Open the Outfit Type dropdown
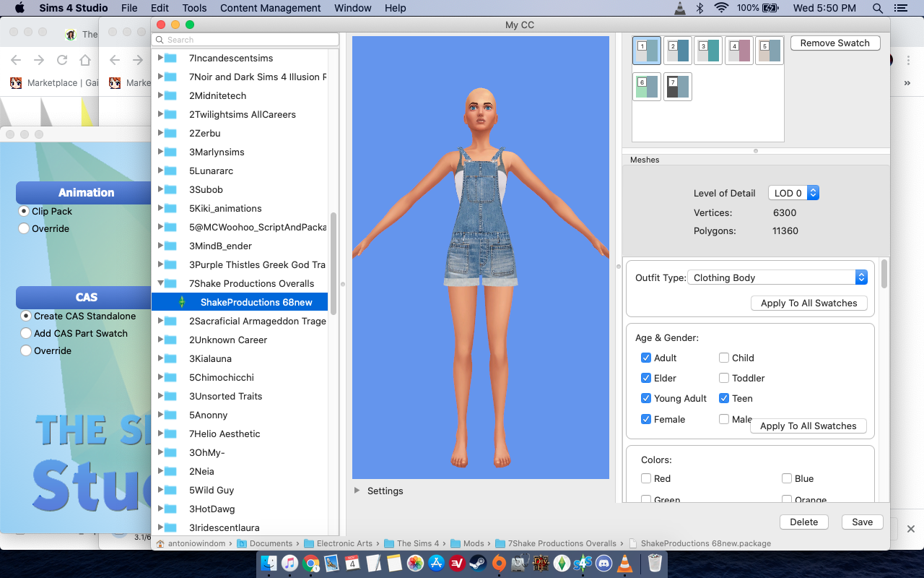The image size is (924, 578). (778, 277)
